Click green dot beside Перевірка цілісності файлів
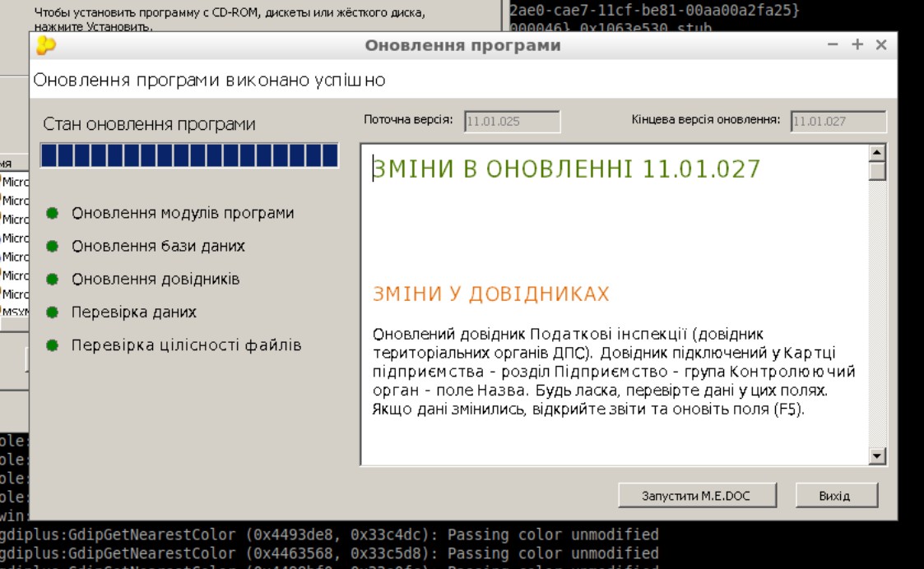This screenshot has height=569, width=924. 53,345
